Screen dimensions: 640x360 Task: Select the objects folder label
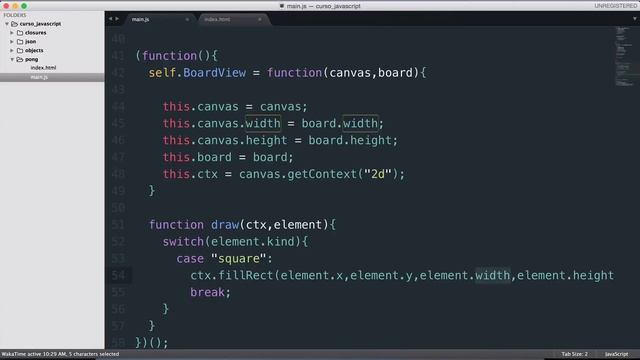pyautogui.click(x=34, y=51)
